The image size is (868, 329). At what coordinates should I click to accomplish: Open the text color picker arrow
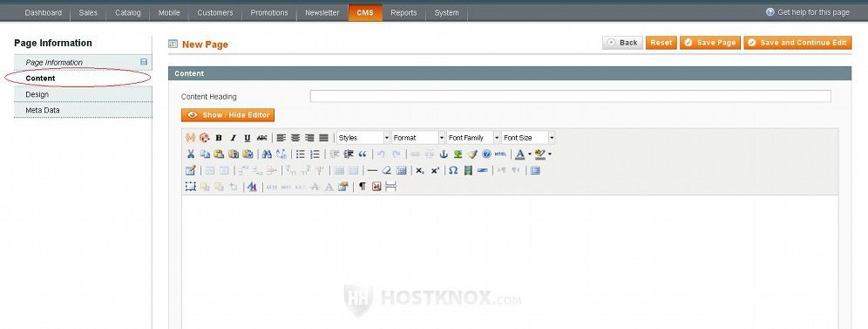(530, 154)
